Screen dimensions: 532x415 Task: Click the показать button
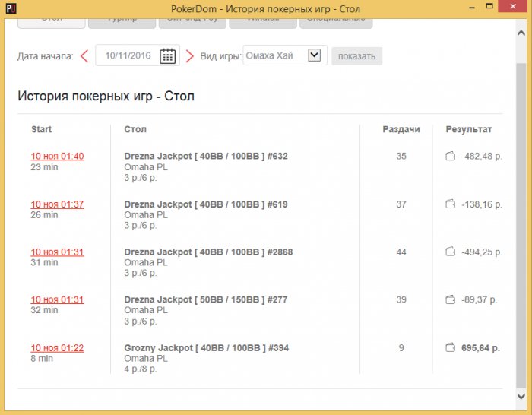pyautogui.click(x=356, y=56)
